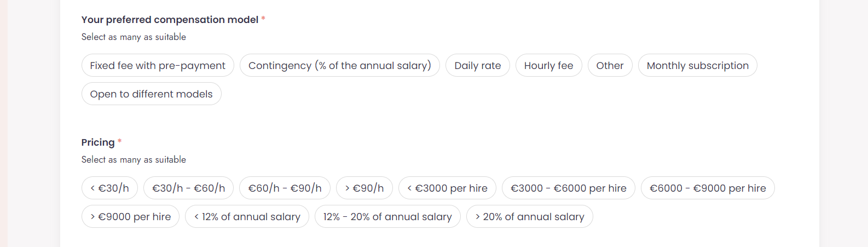The image size is (868, 247).
Task: Select 'Hourly fee' compensation model
Action: click(548, 66)
